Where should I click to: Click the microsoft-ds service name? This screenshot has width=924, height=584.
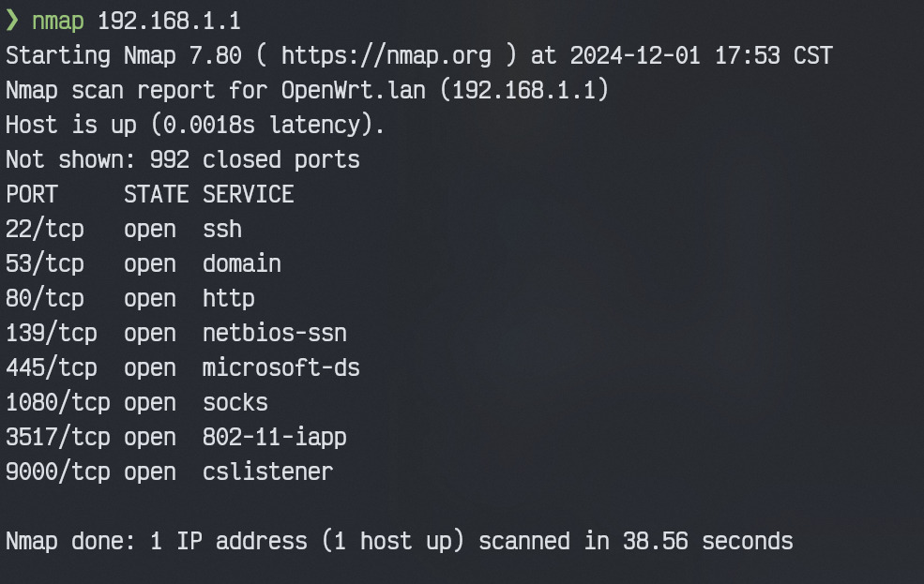[280, 367]
